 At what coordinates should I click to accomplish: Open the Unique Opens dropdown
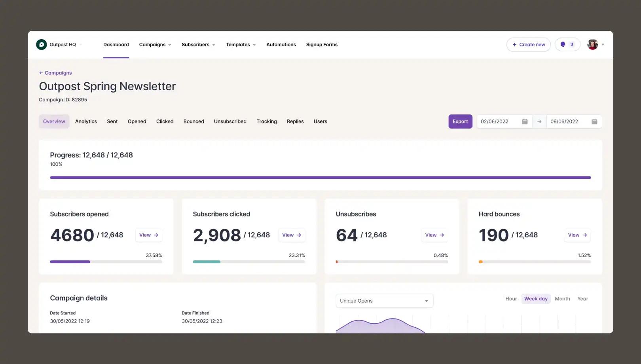click(384, 301)
